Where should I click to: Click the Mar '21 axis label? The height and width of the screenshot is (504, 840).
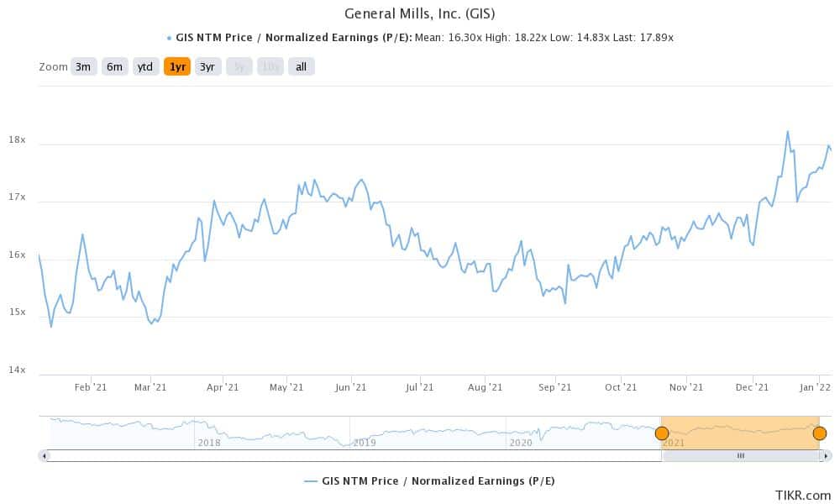point(150,387)
